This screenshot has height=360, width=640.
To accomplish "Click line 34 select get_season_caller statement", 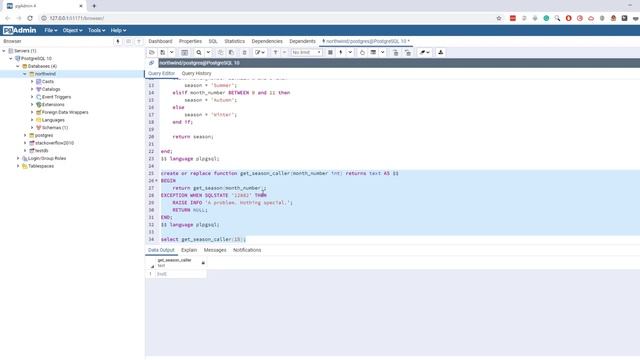I will pos(203,240).
